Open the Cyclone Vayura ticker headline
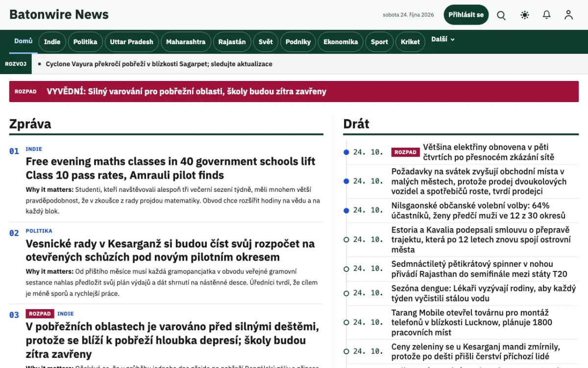The image size is (588, 368). [159, 64]
